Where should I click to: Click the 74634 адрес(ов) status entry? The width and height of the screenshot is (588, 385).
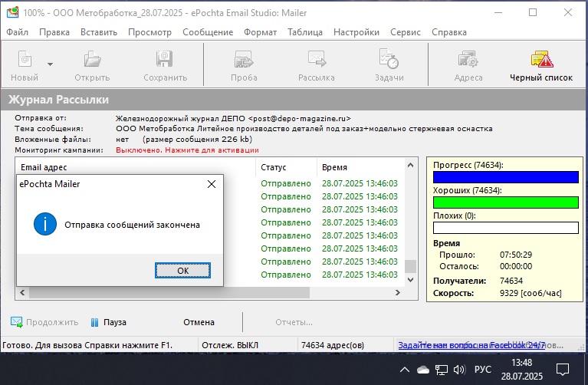(x=333, y=345)
